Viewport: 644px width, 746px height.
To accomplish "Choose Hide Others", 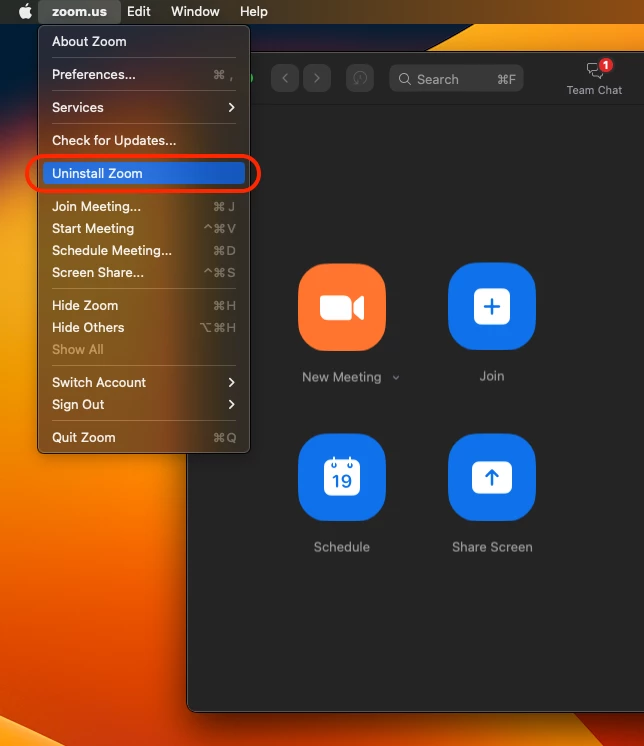I will tap(144, 327).
